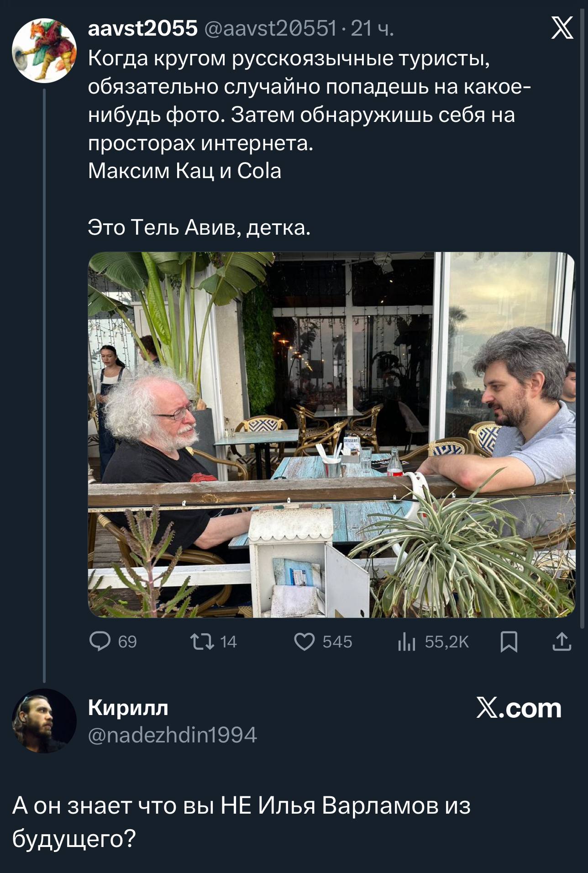Click the X logo in the top corner
588x873 pixels.
[562, 28]
